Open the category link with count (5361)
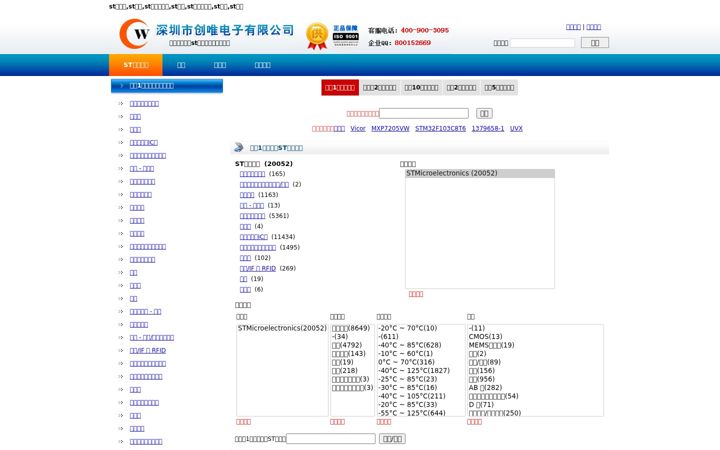Image resolution: width=720 pixels, height=450 pixels. [252, 216]
